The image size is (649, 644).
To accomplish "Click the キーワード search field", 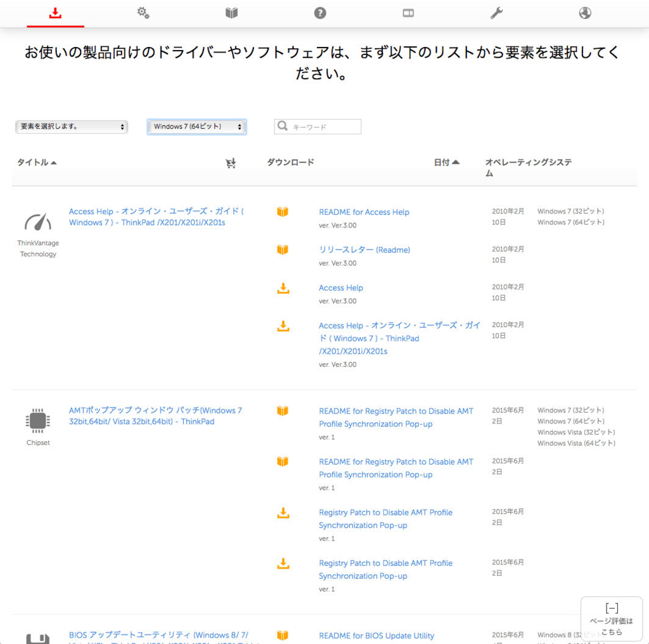I will point(317,126).
